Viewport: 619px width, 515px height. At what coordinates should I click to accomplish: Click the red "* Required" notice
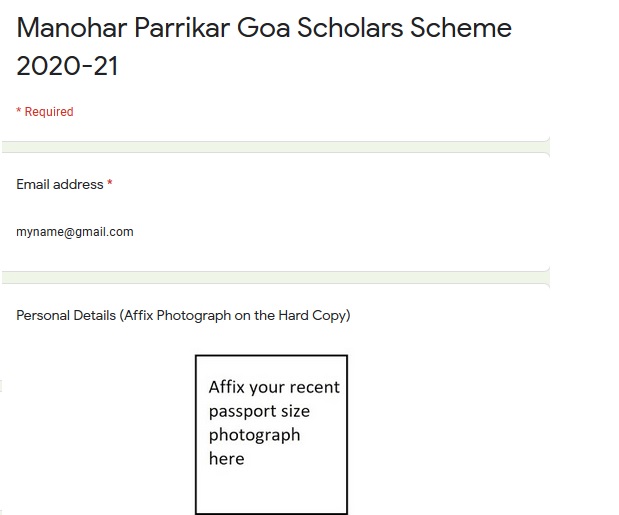coord(45,112)
